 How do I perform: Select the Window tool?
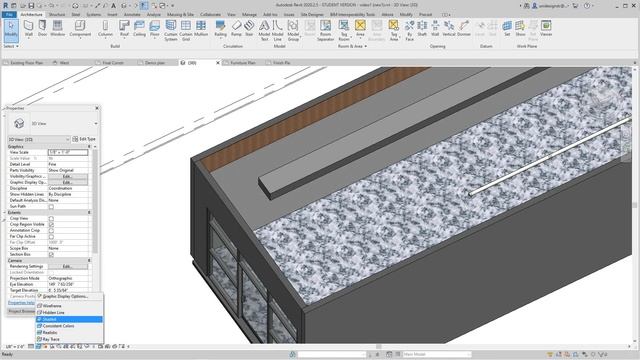[x=58, y=29]
